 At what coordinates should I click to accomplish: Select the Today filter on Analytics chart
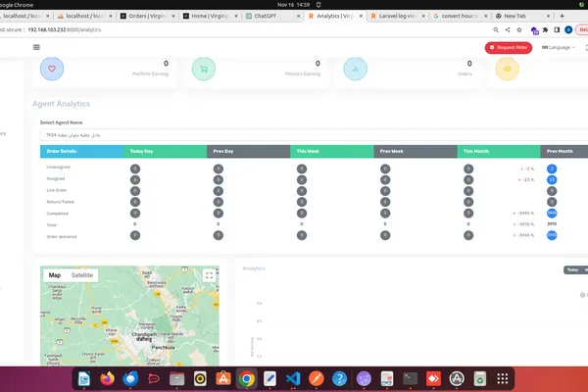pyautogui.click(x=572, y=269)
